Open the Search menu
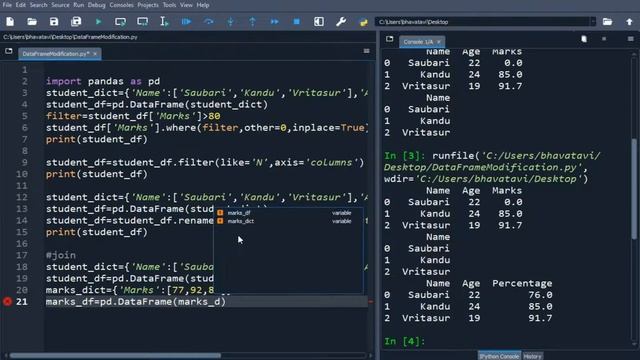This screenshot has height=360, width=640. 38,5
